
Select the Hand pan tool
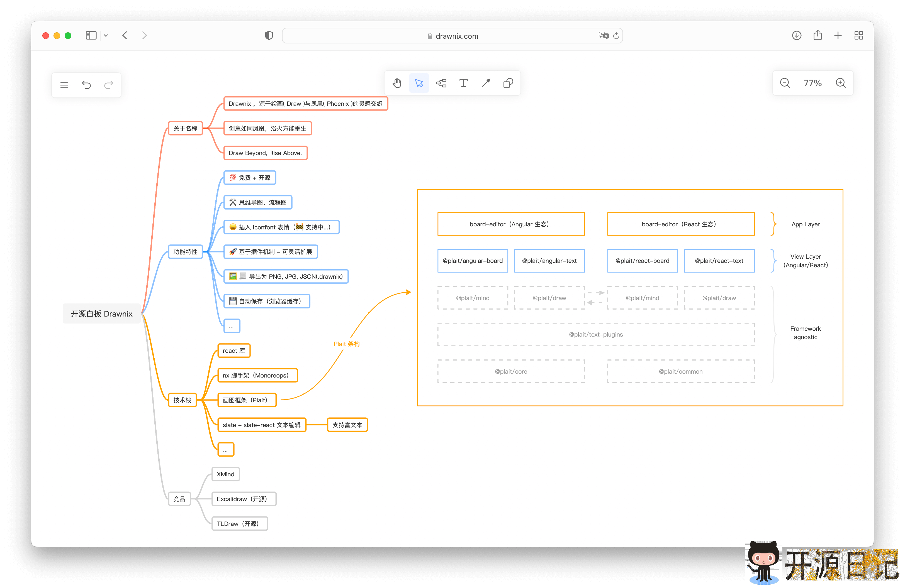coord(396,83)
